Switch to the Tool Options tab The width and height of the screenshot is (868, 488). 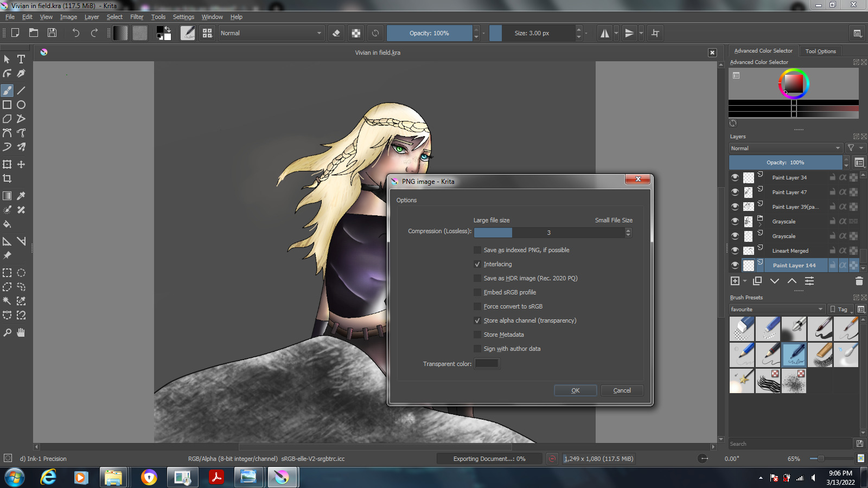click(820, 51)
